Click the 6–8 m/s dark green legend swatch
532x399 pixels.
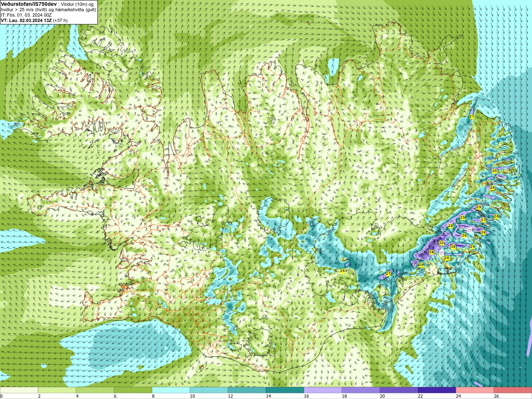[133, 390]
